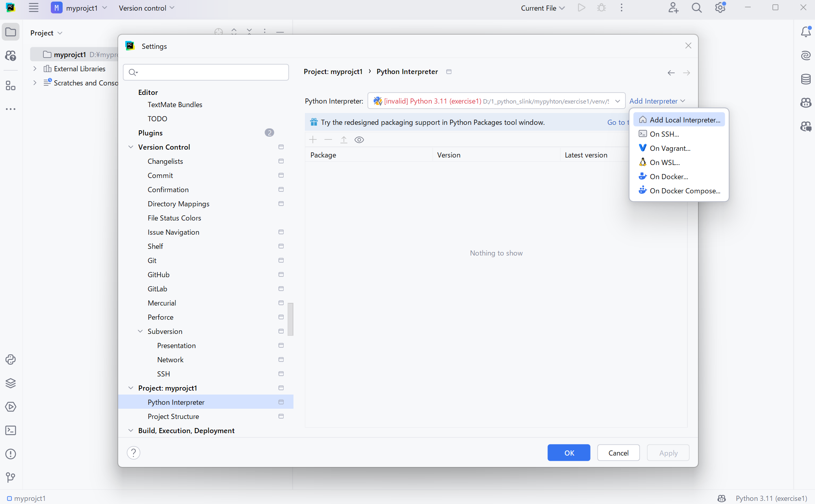This screenshot has height=504, width=815.
Task: Toggle show early releases eye icon
Action: point(359,140)
